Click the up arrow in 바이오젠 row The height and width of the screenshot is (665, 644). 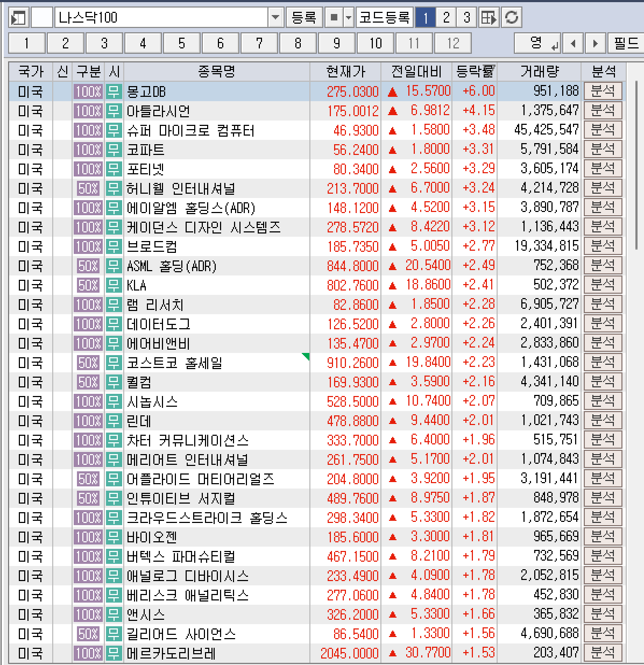[393, 537]
